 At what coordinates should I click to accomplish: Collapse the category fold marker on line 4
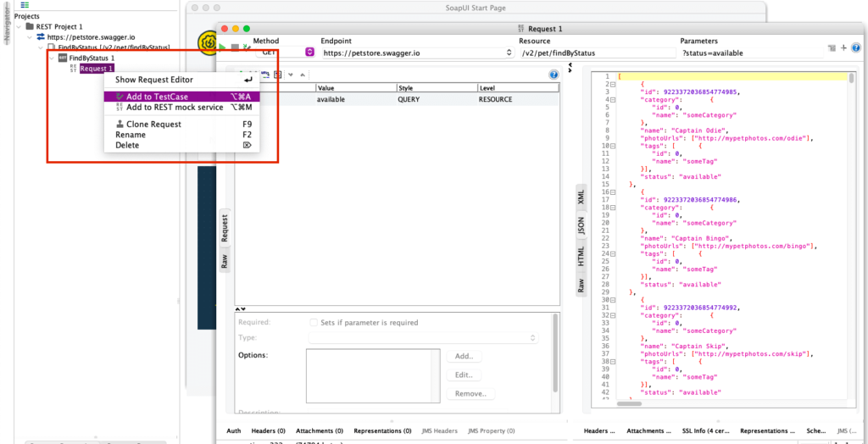coord(611,100)
